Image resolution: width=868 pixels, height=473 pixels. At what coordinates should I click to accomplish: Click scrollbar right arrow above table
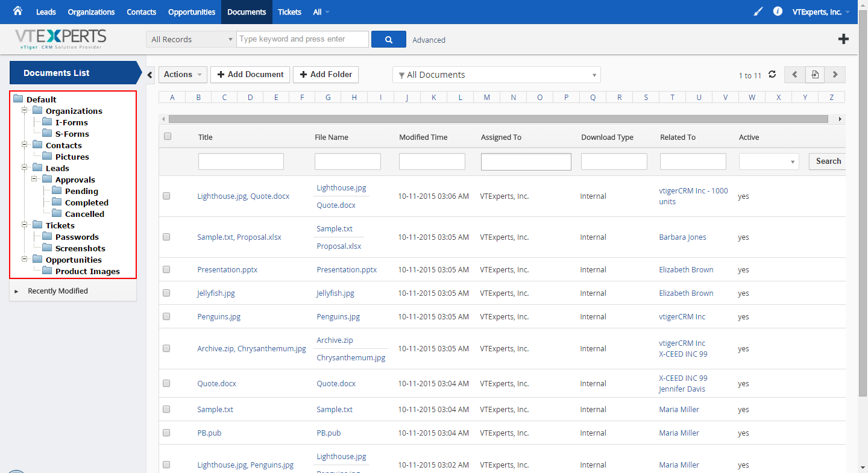click(x=840, y=119)
